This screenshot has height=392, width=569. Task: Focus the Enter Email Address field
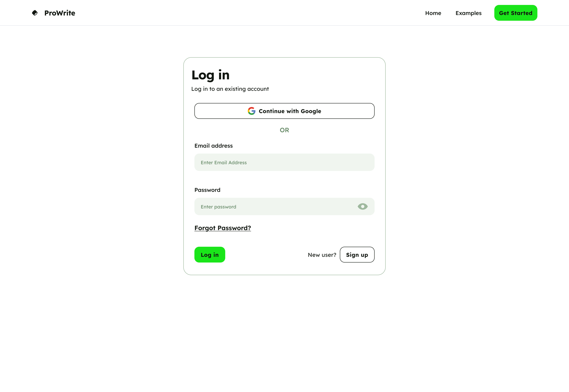pyautogui.click(x=284, y=162)
